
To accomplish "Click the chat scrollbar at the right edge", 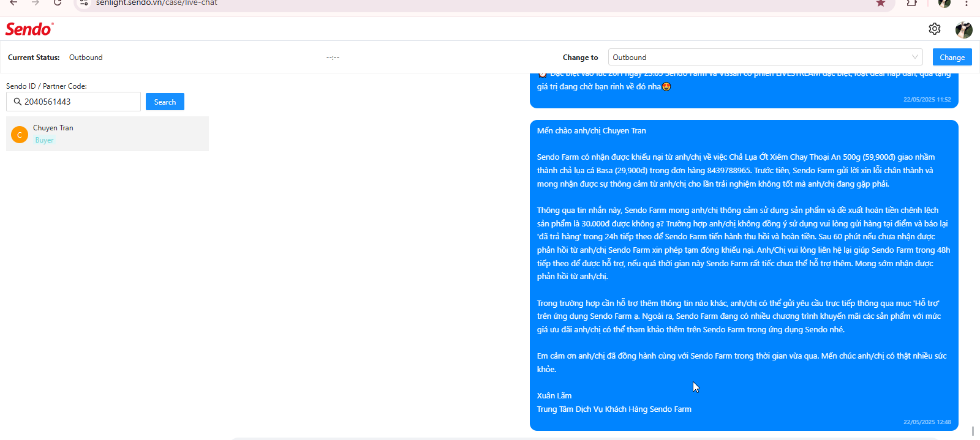I will [x=973, y=431].
